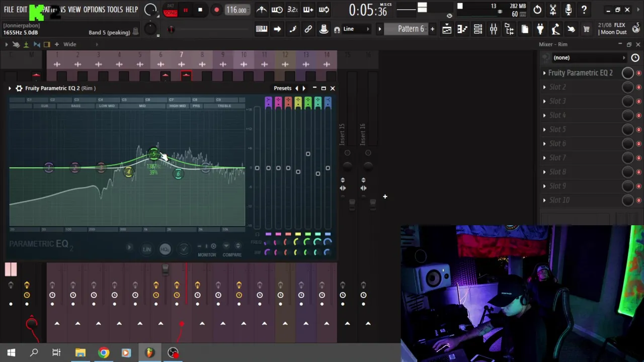Pause playback with the pause button

tap(185, 10)
